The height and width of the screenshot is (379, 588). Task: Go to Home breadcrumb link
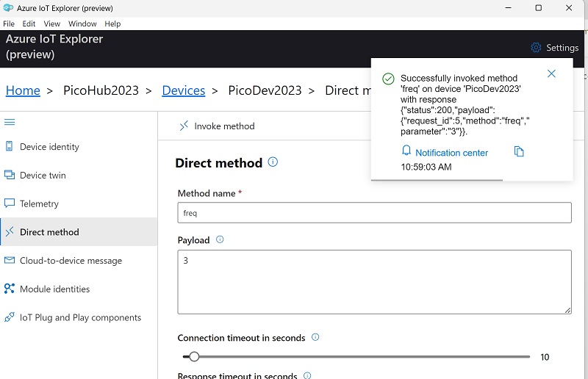tap(23, 90)
